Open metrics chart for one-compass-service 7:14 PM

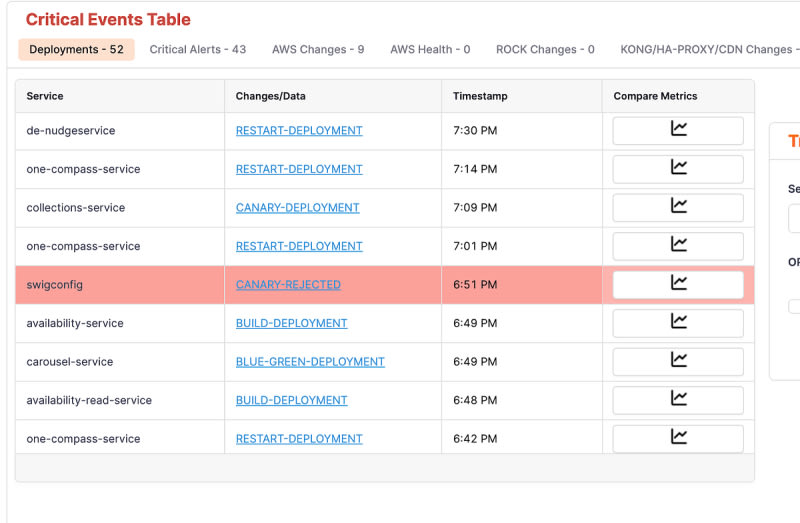pyautogui.click(x=678, y=169)
